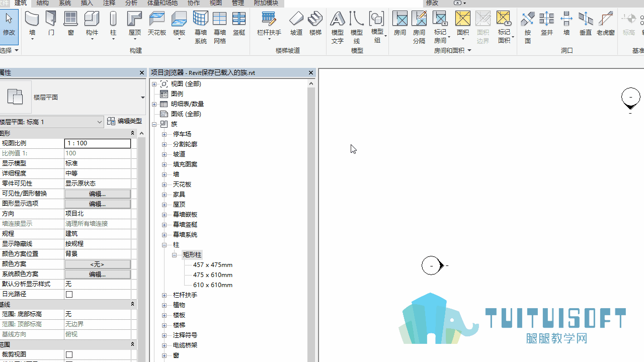Select the 457 x 475mm column type

click(213, 265)
